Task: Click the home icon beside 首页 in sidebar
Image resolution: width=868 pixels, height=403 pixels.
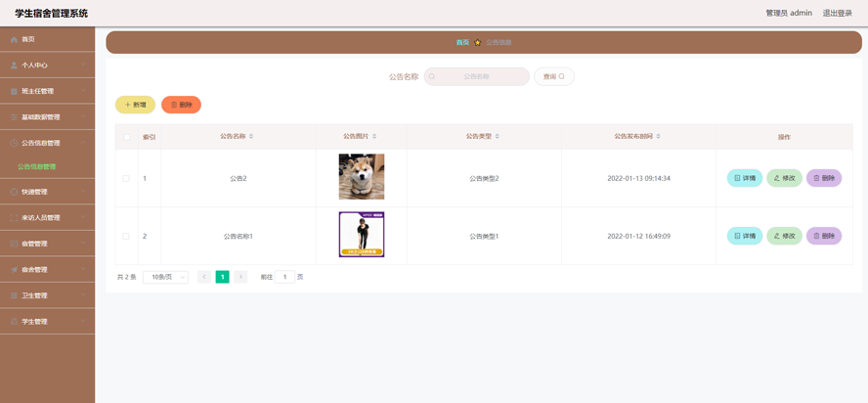Action: [14, 39]
